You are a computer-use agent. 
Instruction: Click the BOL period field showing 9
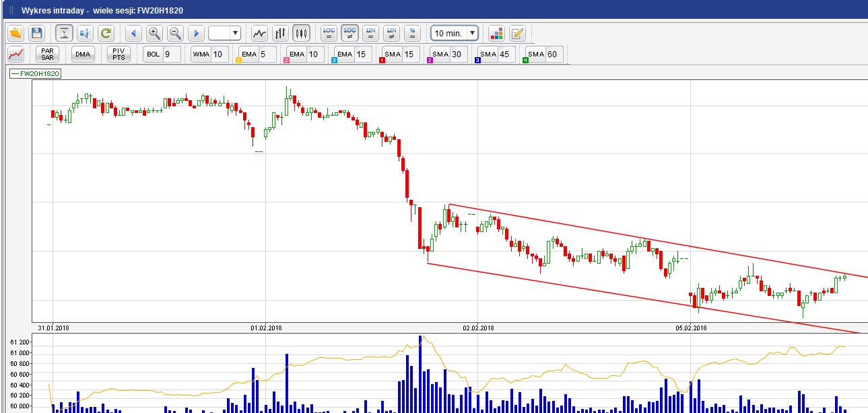tap(171, 54)
